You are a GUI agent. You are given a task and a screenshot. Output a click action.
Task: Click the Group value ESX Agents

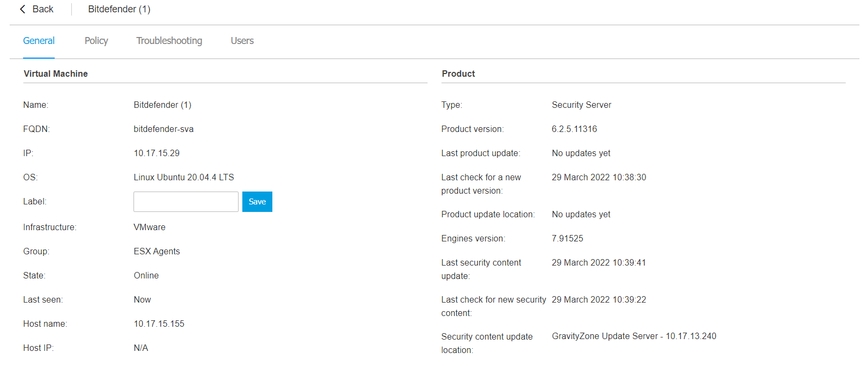coord(157,252)
